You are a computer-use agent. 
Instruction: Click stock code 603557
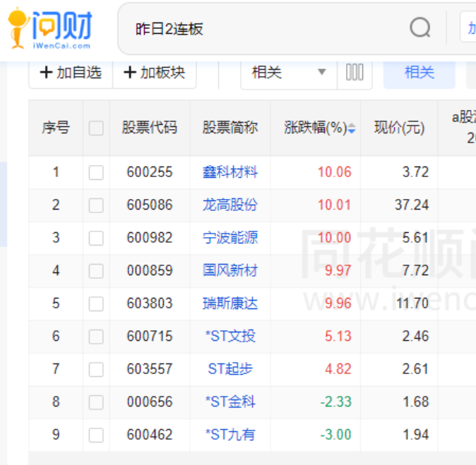click(150, 369)
